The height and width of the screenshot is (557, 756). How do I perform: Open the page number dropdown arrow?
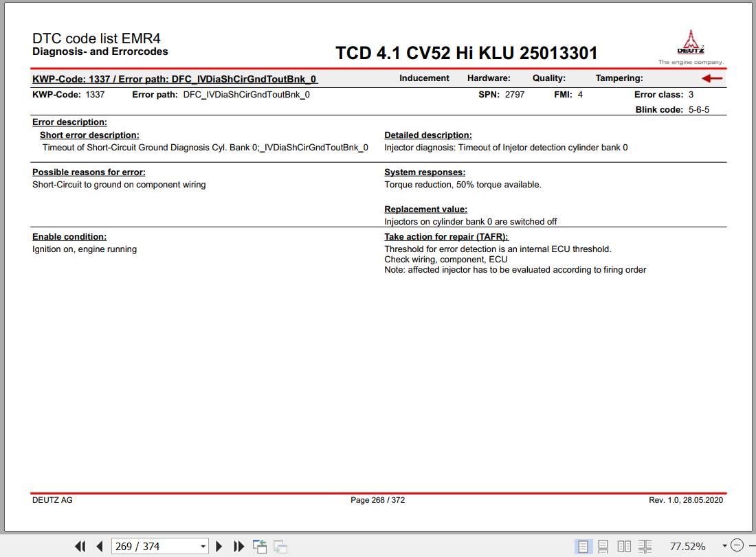click(x=203, y=547)
